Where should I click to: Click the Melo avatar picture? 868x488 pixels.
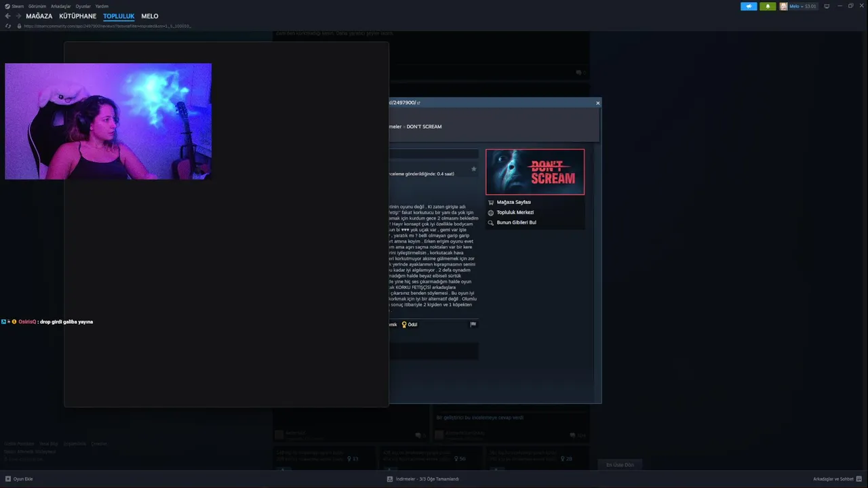click(784, 6)
